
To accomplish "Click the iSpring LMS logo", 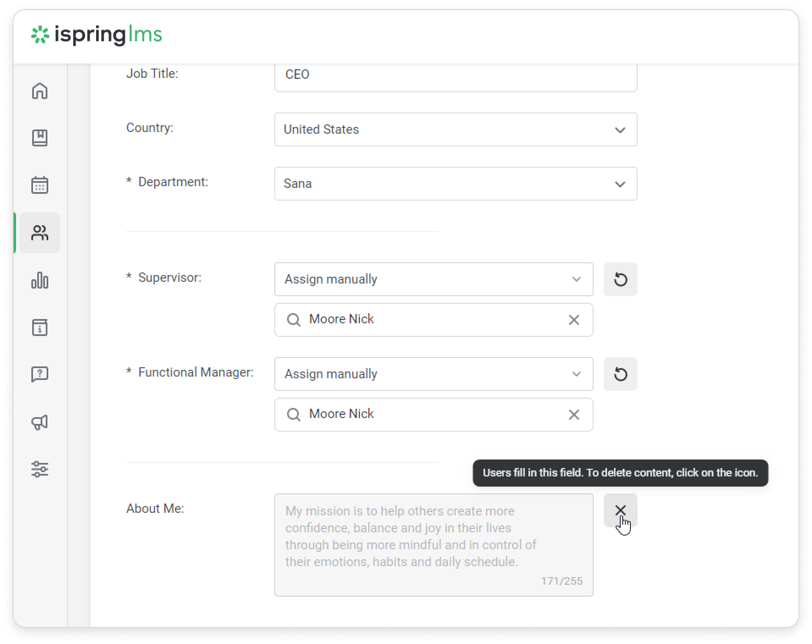I will [97, 35].
